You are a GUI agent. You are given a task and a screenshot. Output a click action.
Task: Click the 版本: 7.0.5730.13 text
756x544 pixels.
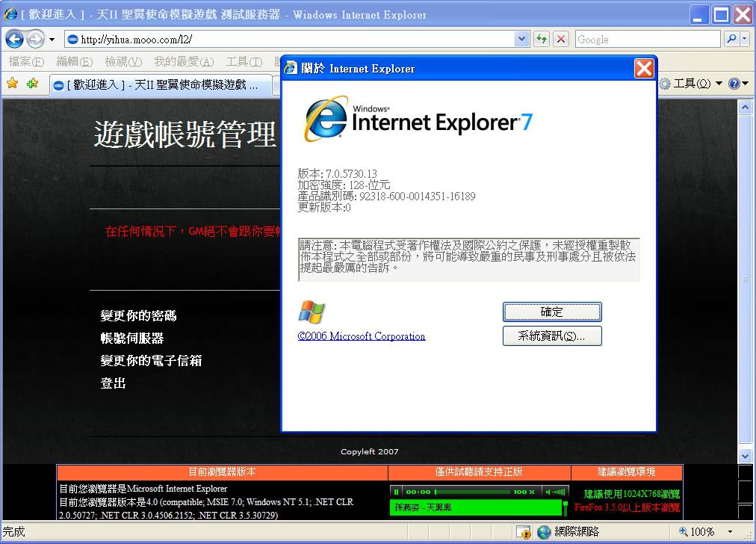[x=337, y=173]
